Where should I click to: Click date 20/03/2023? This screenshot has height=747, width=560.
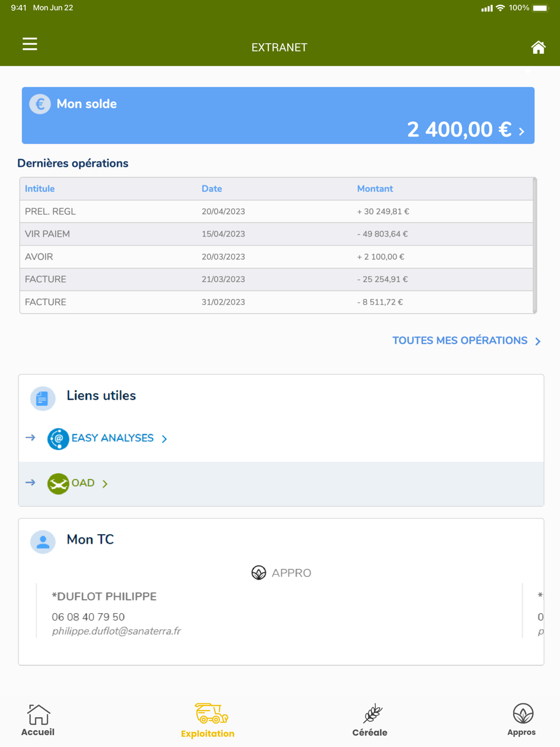pos(223,257)
